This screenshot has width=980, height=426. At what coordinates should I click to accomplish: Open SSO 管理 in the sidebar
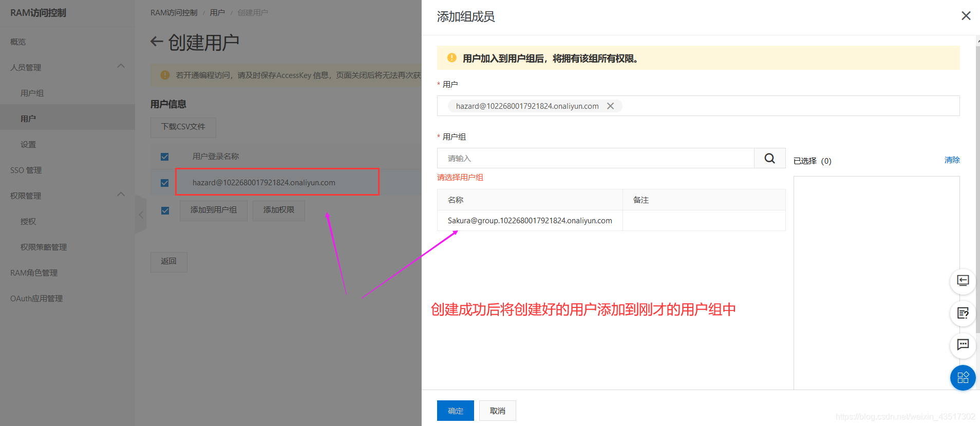click(26, 170)
